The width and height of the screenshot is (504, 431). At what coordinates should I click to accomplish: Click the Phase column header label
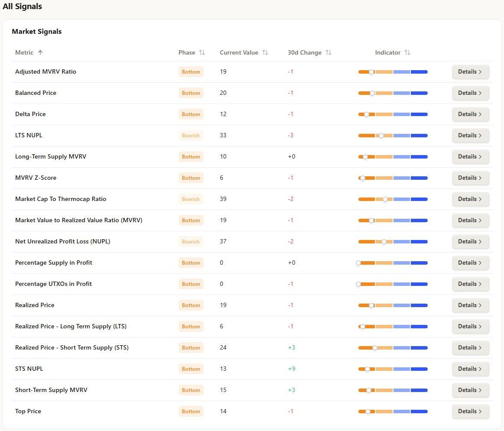[x=187, y=52]
